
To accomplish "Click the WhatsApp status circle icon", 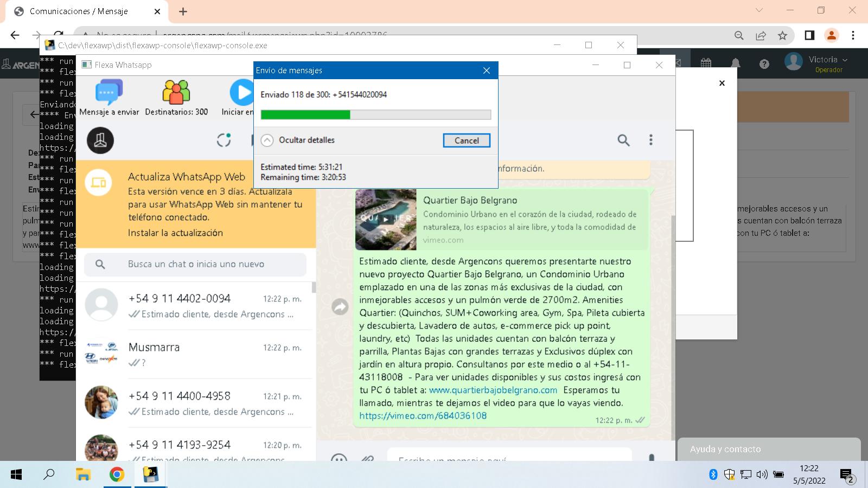I will click(224, 140).
